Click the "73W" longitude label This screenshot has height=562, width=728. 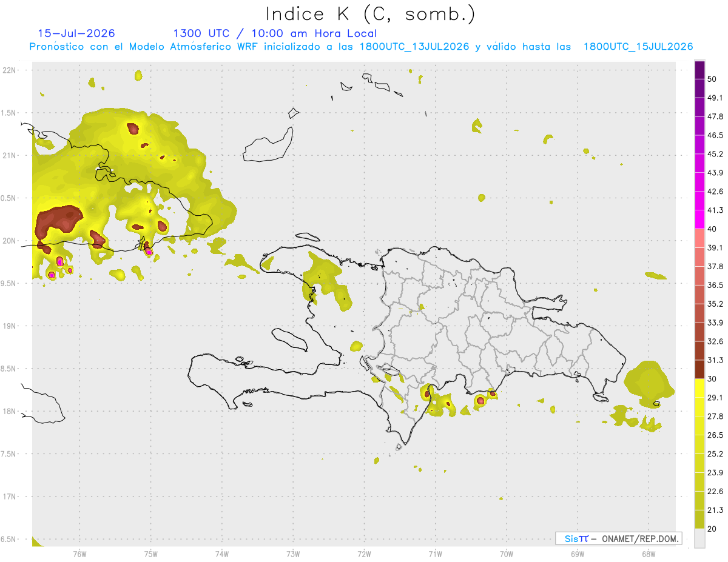click(293, 554)
